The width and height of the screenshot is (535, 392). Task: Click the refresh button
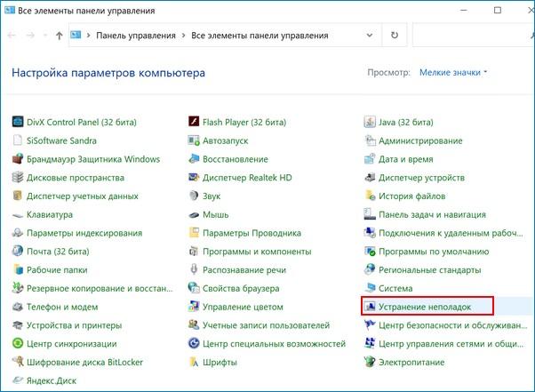395,36
